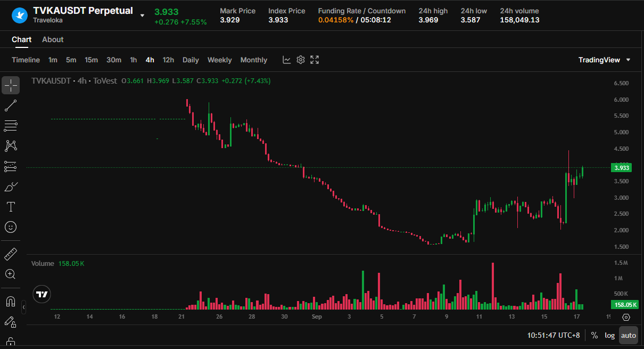Select the 30m interval
The image size is (644, 349).
[x=114, y=60]
